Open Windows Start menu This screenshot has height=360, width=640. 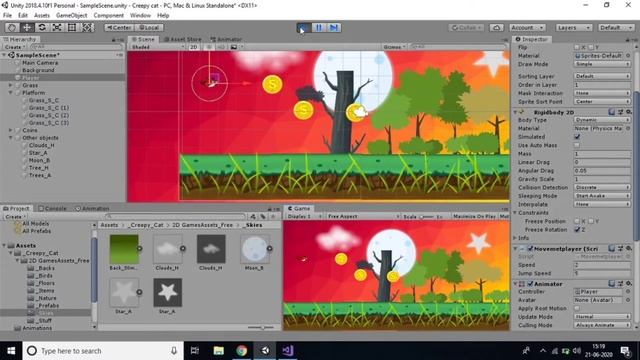coord(11,351)
